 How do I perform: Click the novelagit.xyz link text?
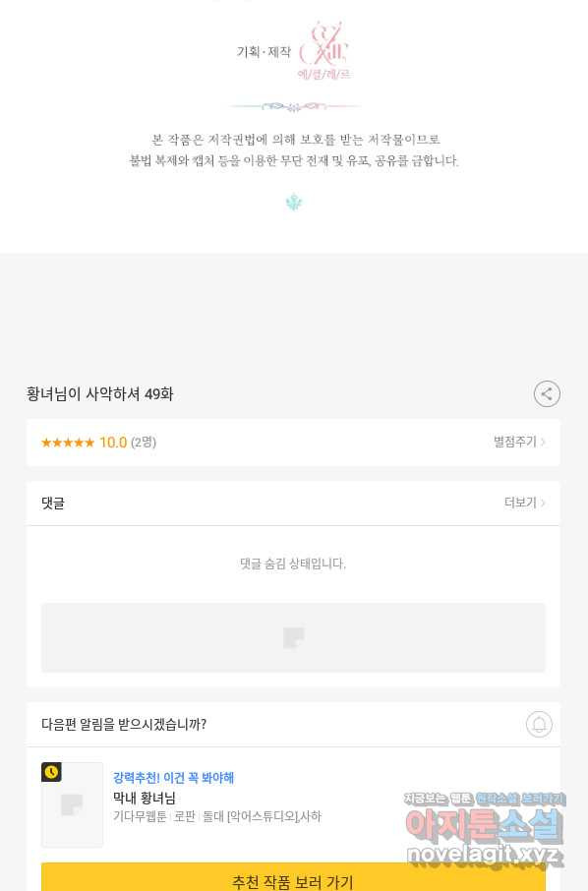click(x=483, y=854)
